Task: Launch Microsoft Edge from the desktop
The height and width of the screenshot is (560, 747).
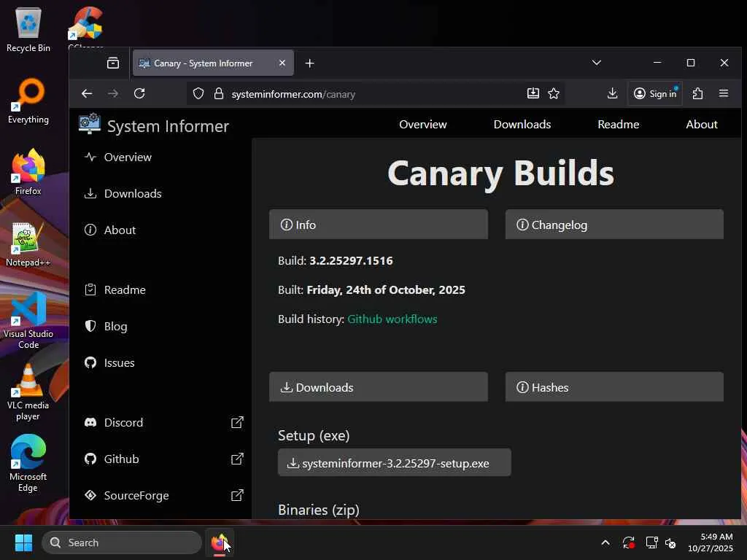Action: coord(28,463)
